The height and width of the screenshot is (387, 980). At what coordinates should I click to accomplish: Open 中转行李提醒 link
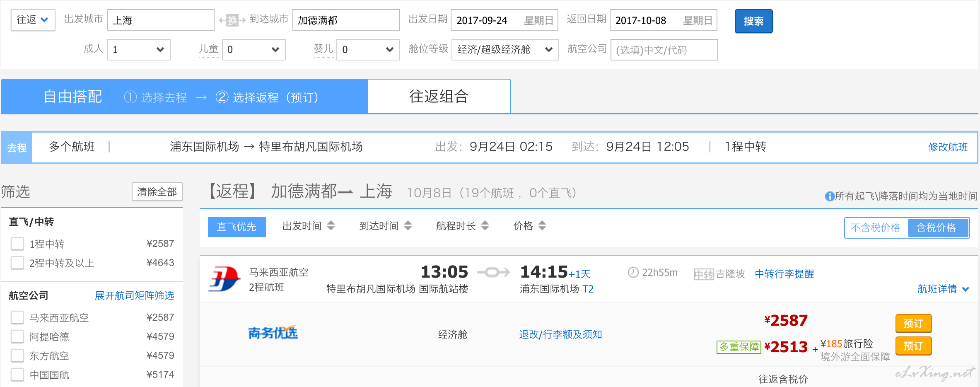point(784,274)
